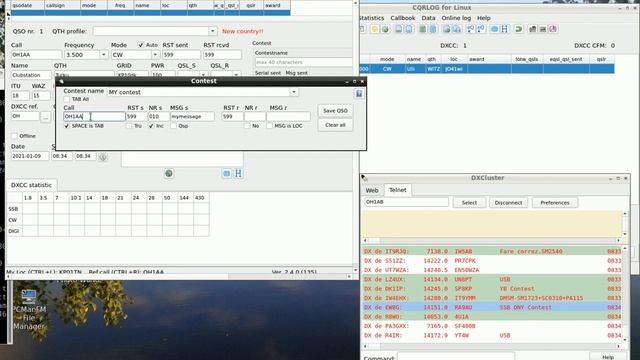Toggle the Offline checkbox
Screen dimensions: 640x360
click(x=14, y=136)
